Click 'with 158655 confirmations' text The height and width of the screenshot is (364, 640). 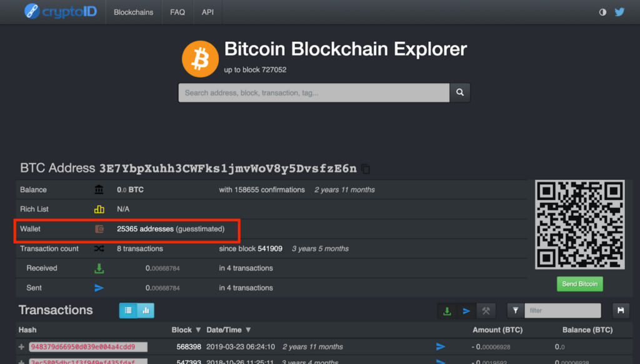pos(262,190)
